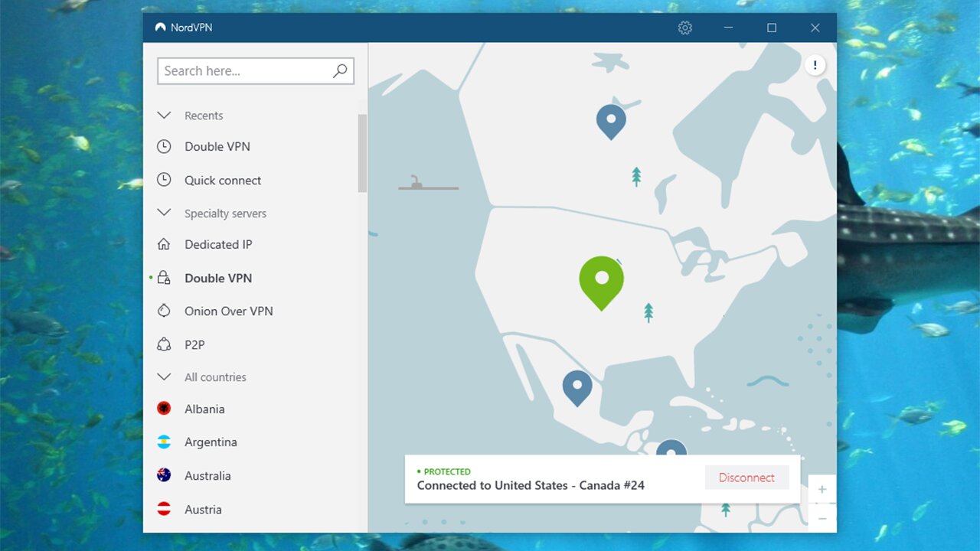Viewport: 980px width, 551px height.
Task: Select the green United States map pin
Action: coord(602,279)
